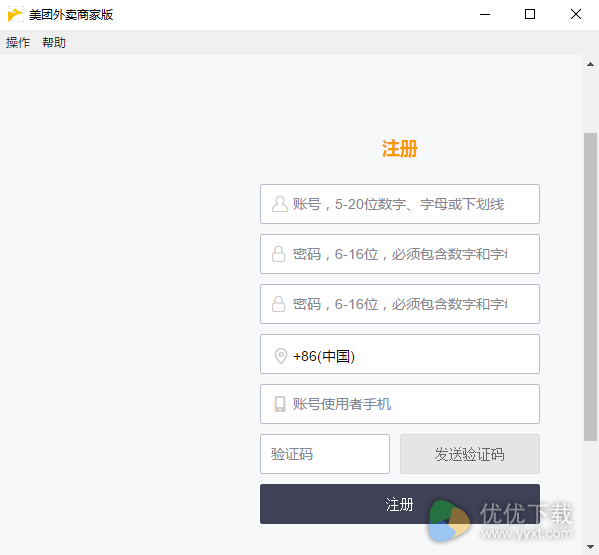Minimize the 美团外卖商家版 window

(x=485, y=15)
